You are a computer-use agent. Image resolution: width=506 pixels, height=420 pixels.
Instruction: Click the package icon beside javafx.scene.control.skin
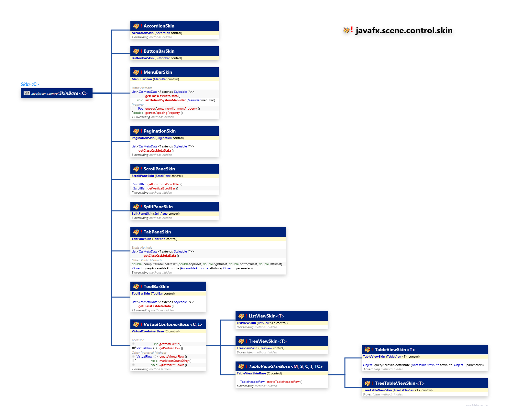[x=346, y=30]
